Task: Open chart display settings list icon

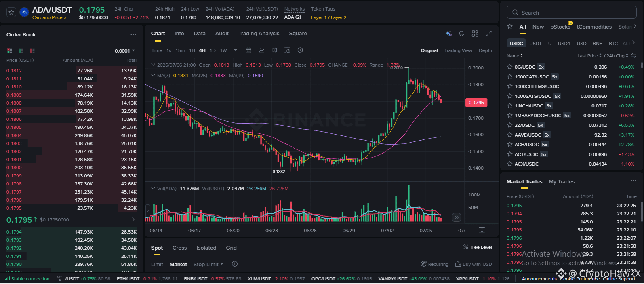Action: pyautogui.click(x=287, y=50)
